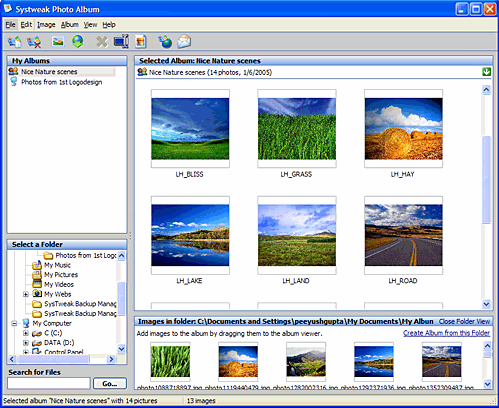Expand the C (C:) drive node
Image resolution: width=499 pixels, height=408 pixels.
(x=26, y=333)
